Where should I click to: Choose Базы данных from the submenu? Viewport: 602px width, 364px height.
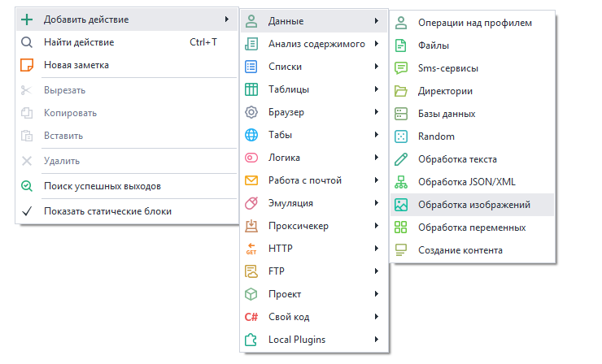446,114
